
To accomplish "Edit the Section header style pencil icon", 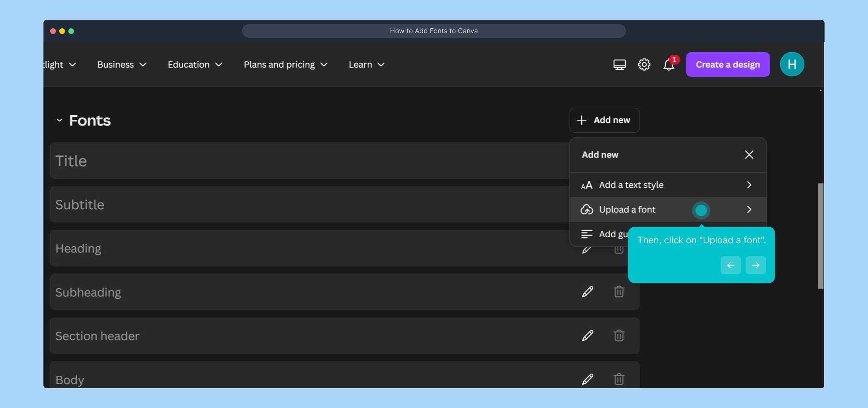I will (x=587, y=335).
